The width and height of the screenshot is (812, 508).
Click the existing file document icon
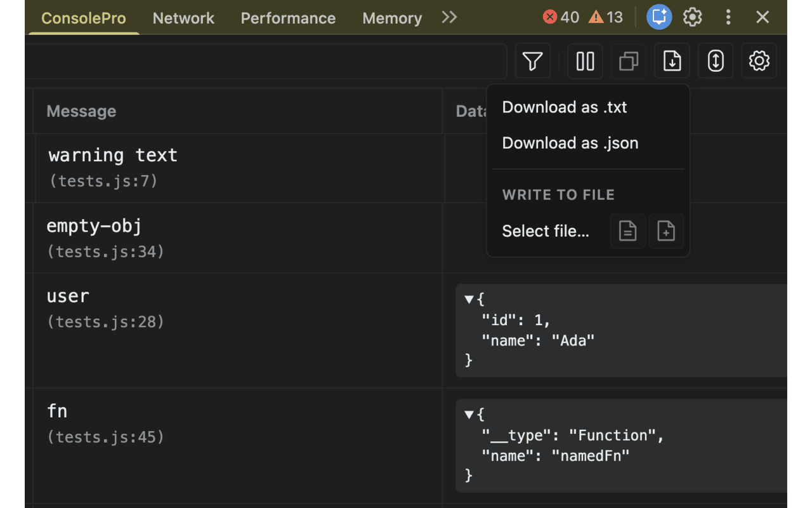coord(628,231)
